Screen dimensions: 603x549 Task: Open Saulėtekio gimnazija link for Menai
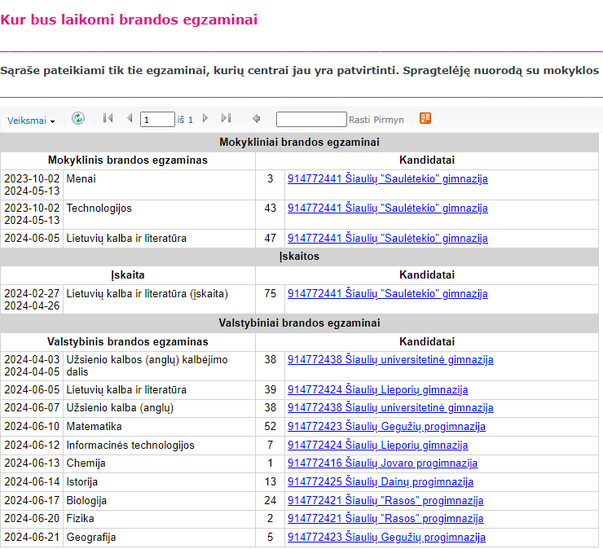pyautogui.click(x=388, y=179)
